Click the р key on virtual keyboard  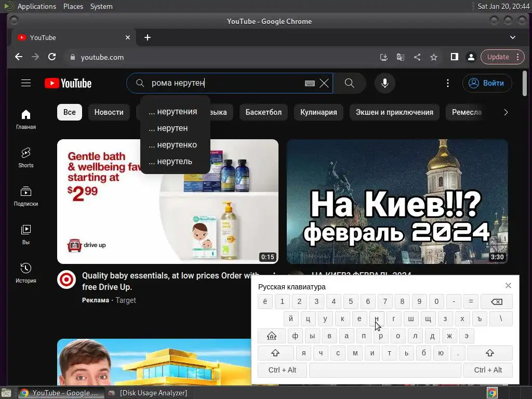(x=381, y=336)
